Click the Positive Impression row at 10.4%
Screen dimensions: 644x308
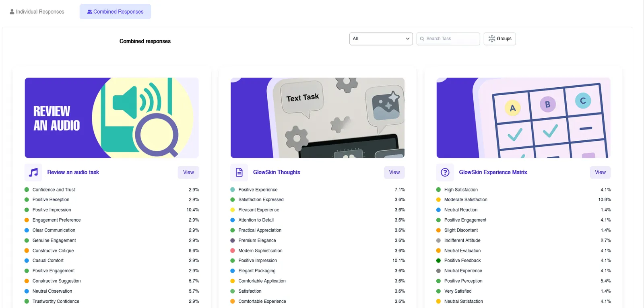point(112,210)
